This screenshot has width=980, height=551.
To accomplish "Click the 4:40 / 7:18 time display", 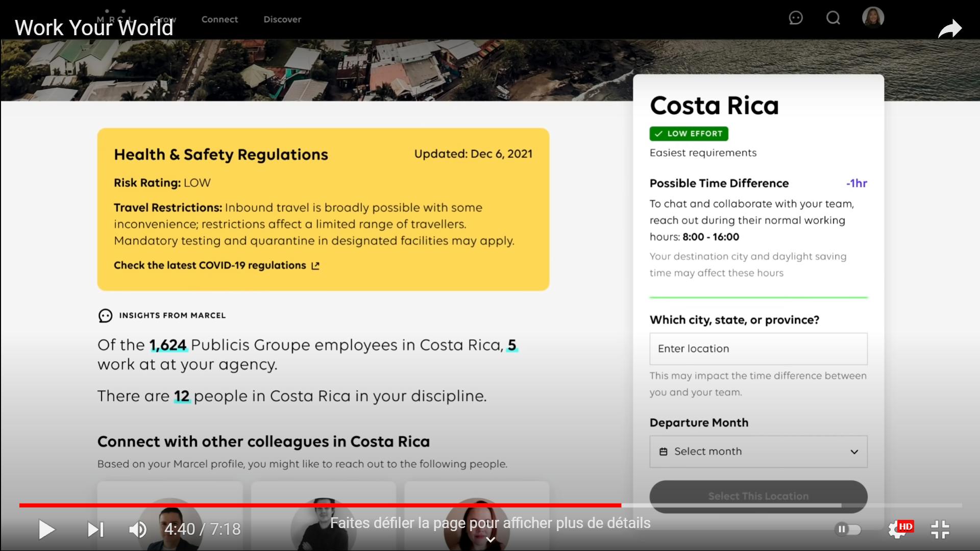I will (x=202, y=529).
